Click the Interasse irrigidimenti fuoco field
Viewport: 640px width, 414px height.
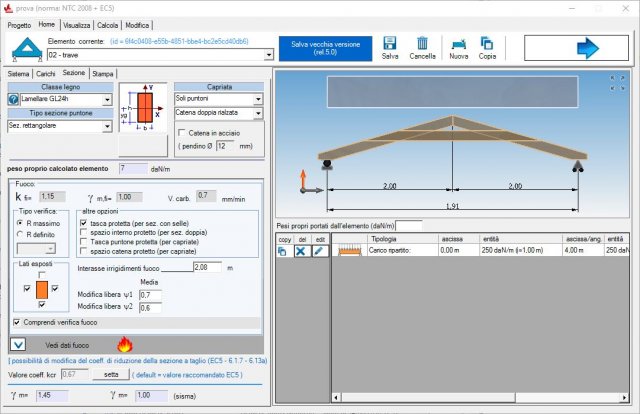pos(207,268)
